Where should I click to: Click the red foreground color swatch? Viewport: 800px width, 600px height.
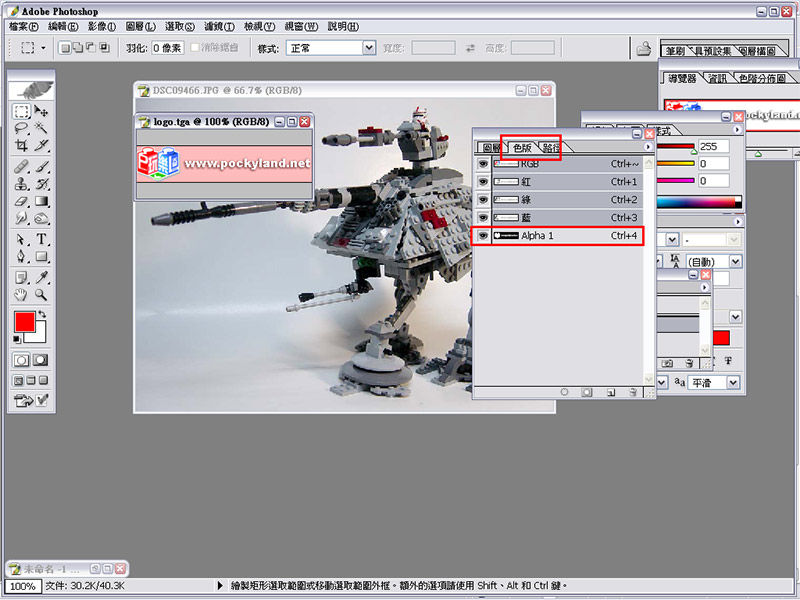[23, 323]
